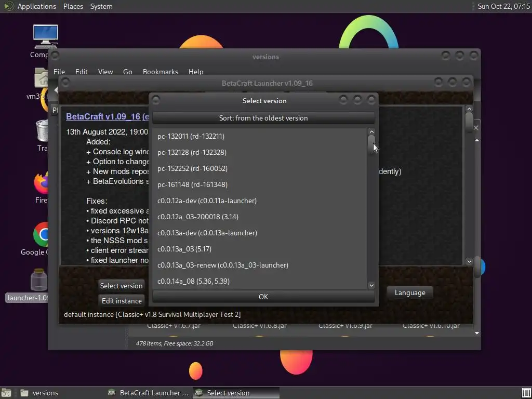The height and width of the screenshot is (399, 532).
Task: Open the System menu in top panel
Action: click(101, 6)
